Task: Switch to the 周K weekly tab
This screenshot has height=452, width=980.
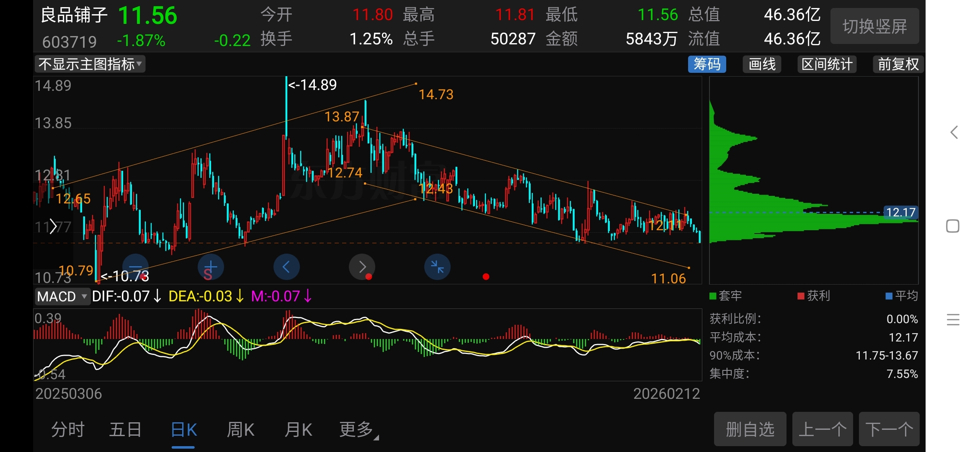Action: click(x=240, y=429)
